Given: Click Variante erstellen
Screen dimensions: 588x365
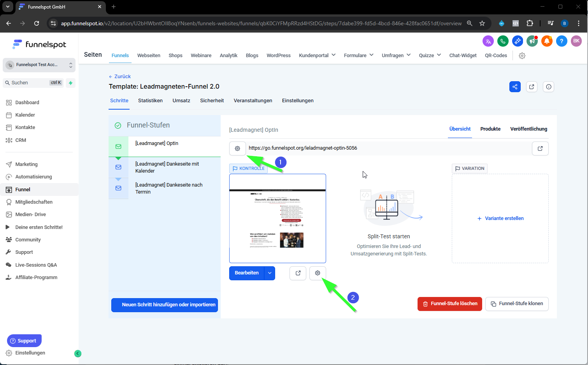Looking at the screenshot, I should click(x=500, y=218).
